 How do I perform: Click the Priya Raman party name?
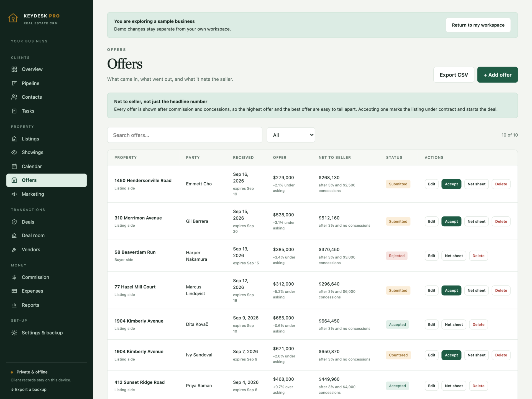[199, 386]
